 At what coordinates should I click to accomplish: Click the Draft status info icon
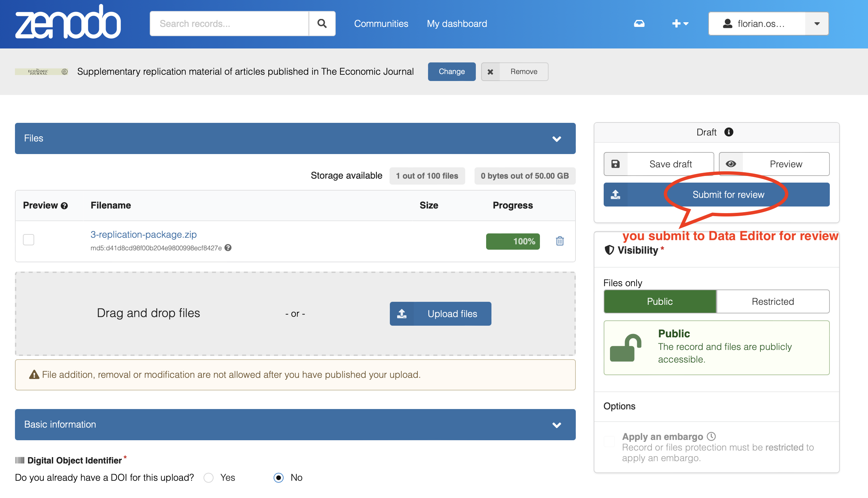click(x=729, y=132)
